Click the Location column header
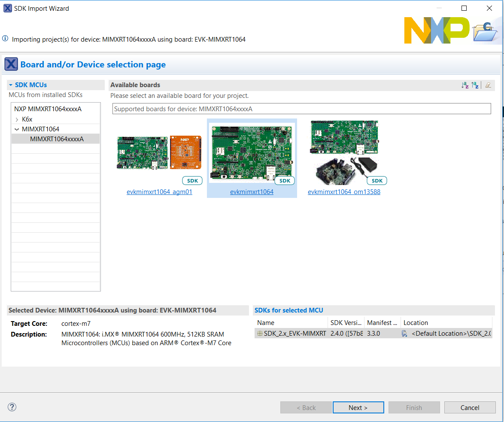 416,323
